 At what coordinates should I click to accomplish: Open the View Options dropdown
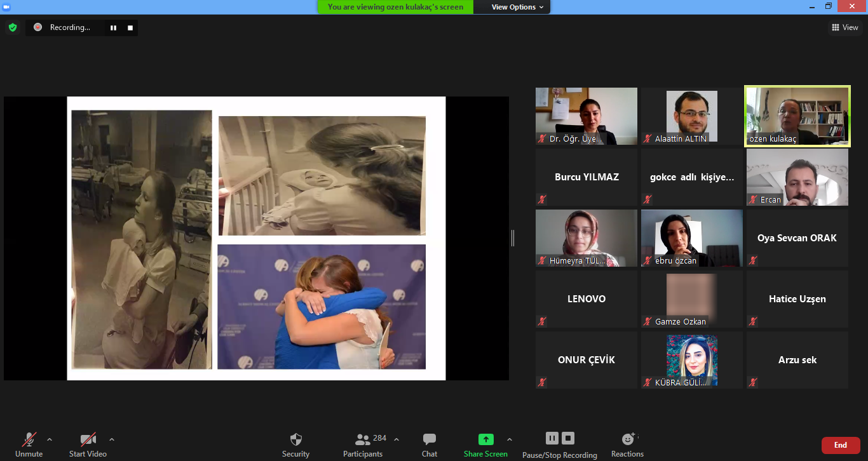pyautogui.click(x=518, y=7)
